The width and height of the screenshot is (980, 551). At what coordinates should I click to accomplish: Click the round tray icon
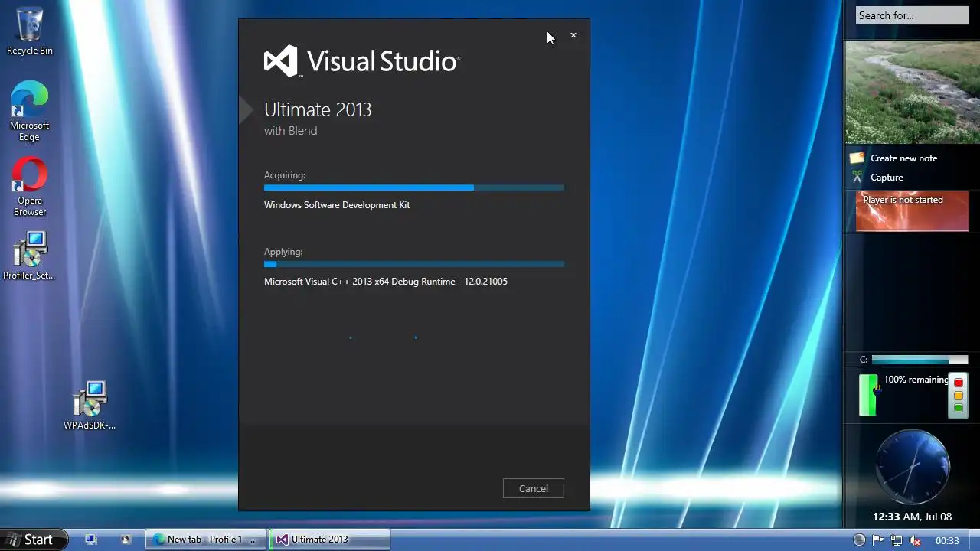(x=859, y=540)
